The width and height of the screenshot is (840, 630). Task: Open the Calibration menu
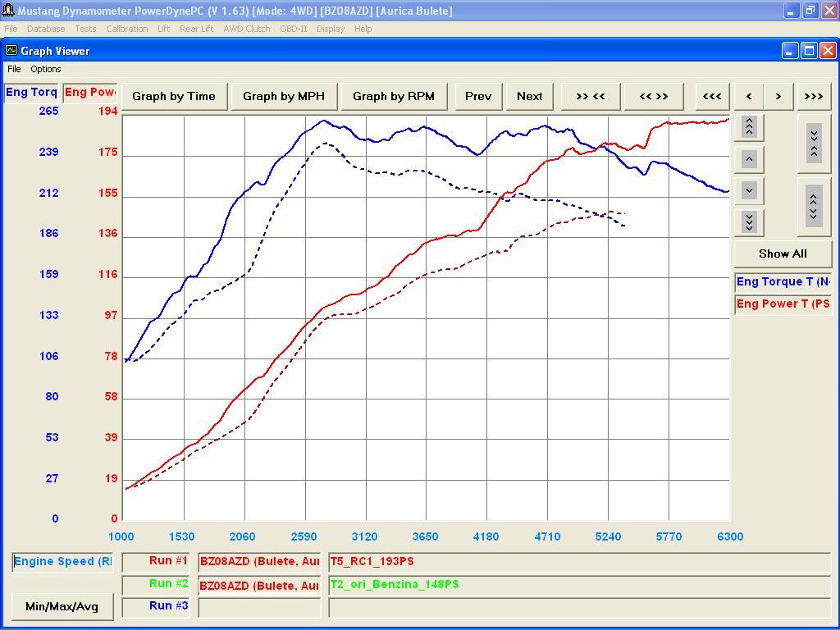pyautogui.click(x=127, y=29)
